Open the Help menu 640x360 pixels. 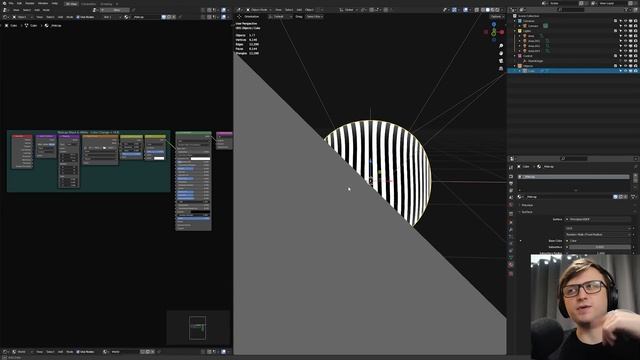pyautogui.click(x=55, y=3)
